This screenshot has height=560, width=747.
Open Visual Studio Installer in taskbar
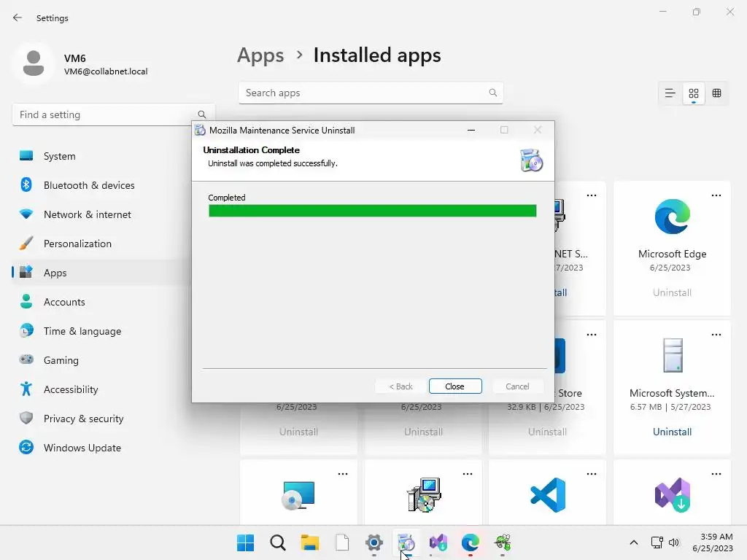[x=438, y=542]
